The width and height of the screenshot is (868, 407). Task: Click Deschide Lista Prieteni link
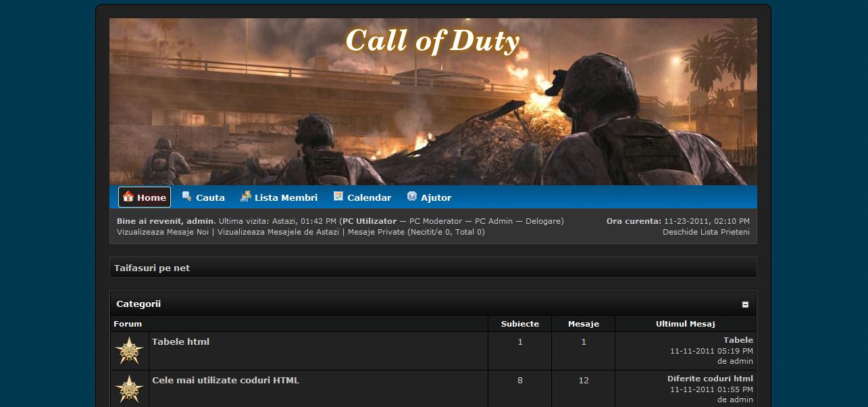coord(706,232)
